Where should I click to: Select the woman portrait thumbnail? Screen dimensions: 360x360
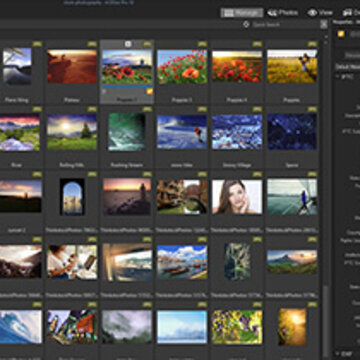click(x=237, y=197)
